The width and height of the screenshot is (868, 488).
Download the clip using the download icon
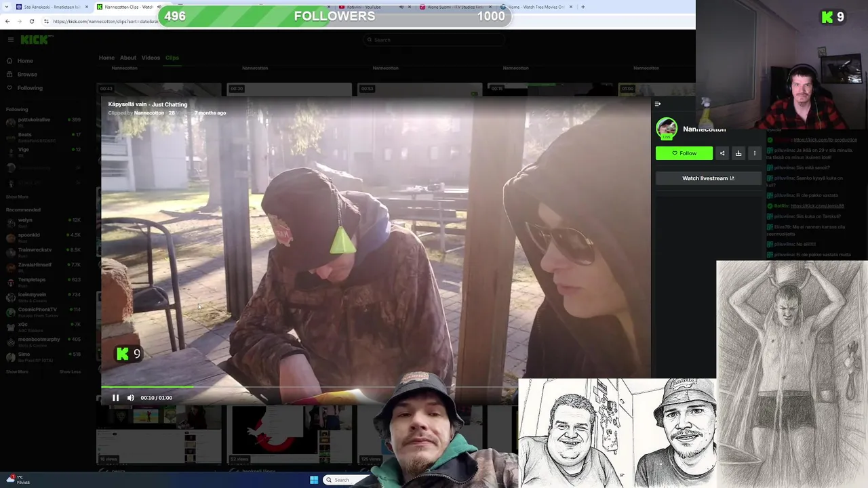(738, 153)
